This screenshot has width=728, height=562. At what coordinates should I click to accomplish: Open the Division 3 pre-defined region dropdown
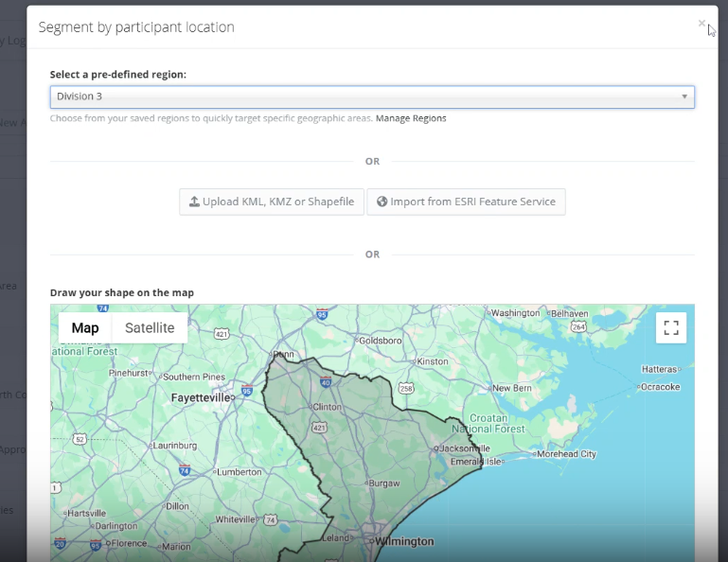coord(372,97)
